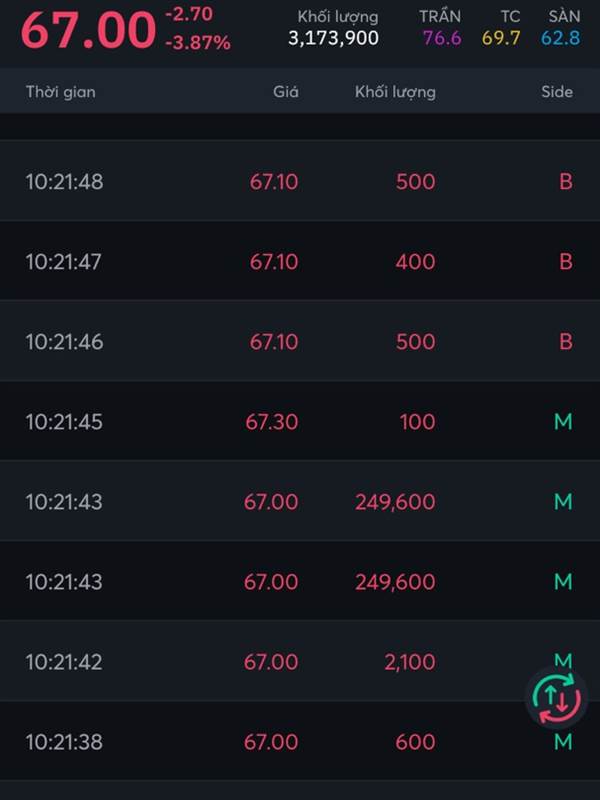600x800 pixels.
Task: Click the -2.70 price change value
Action: coord(191,15)
